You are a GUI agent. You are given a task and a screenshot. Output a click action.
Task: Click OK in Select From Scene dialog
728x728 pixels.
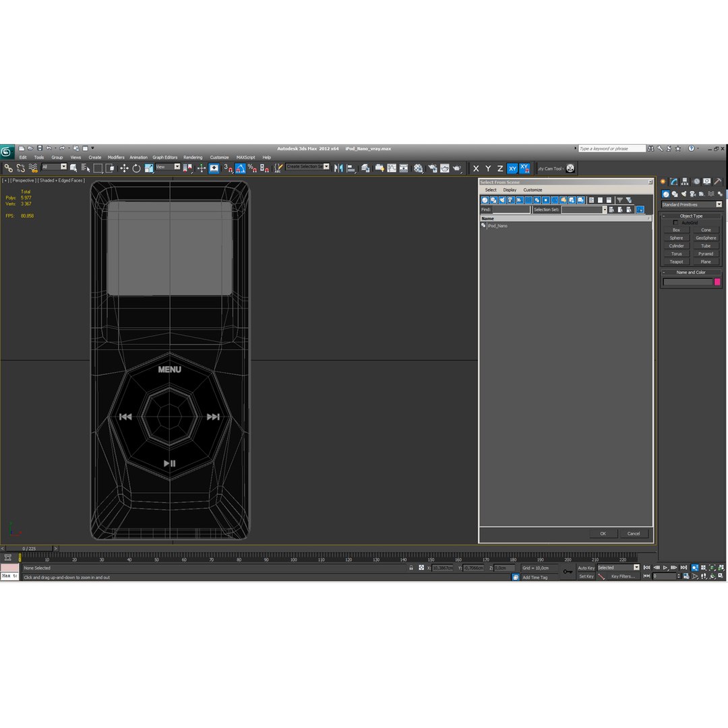click(603, 533)
